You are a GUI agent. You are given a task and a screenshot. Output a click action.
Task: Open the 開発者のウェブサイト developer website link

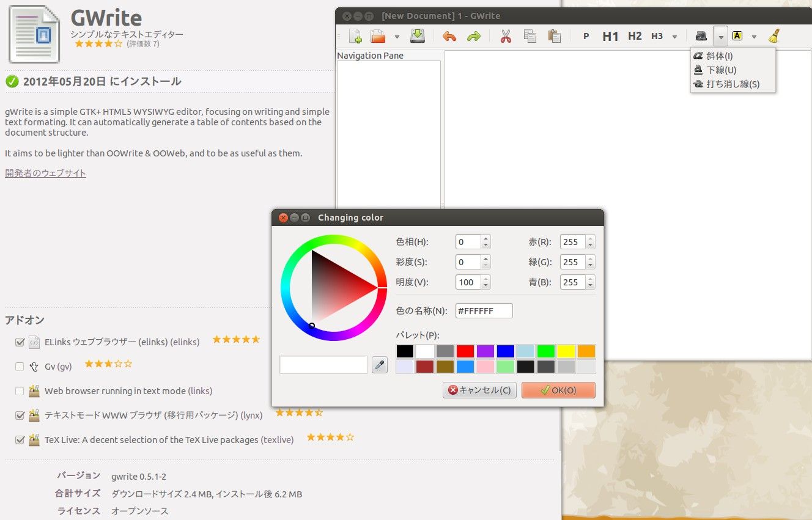pyautogui.click(x=45, y=173)
